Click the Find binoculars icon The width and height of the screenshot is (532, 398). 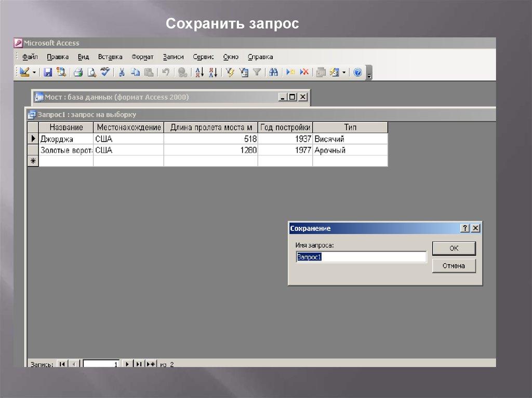(274, 73)
